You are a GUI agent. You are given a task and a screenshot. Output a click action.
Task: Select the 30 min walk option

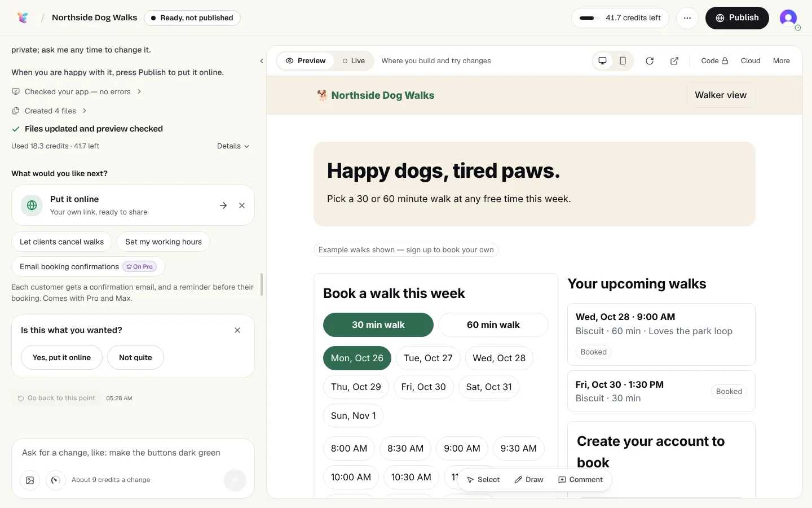[378, 325]
